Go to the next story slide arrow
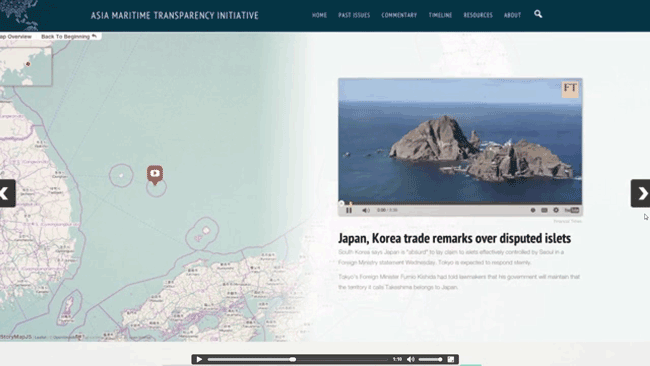 [641, 193]
